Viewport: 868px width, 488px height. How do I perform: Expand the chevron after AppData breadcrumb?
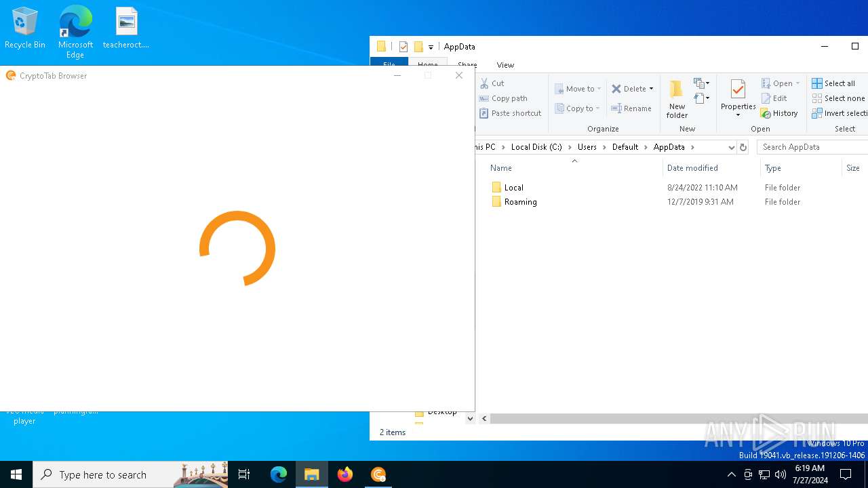(692, 147)
